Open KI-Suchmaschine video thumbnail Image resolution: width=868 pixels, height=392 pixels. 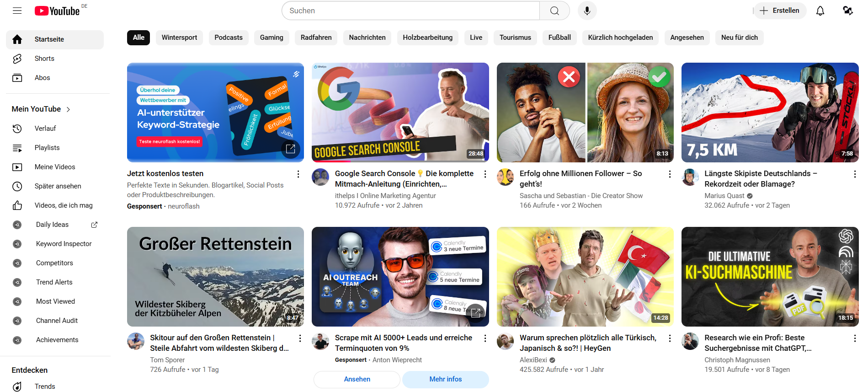click(x=770, y=277)
